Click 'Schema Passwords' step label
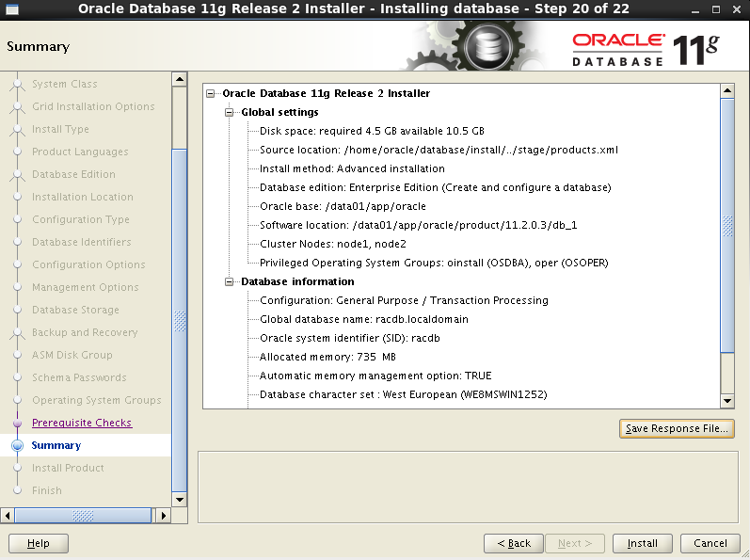The width and height of the screenshot is (750, 560). click(79, 377)
